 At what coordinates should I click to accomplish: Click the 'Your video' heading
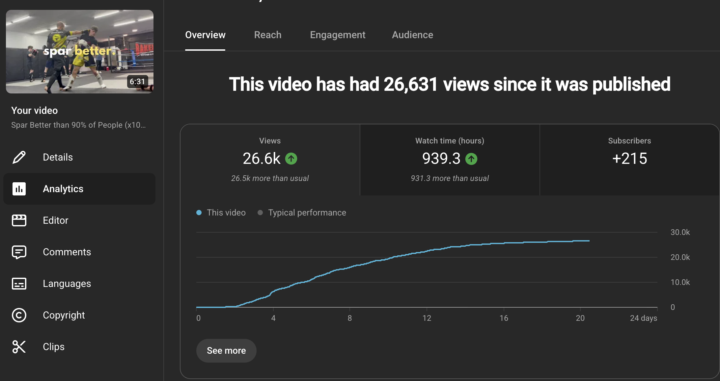34,111
